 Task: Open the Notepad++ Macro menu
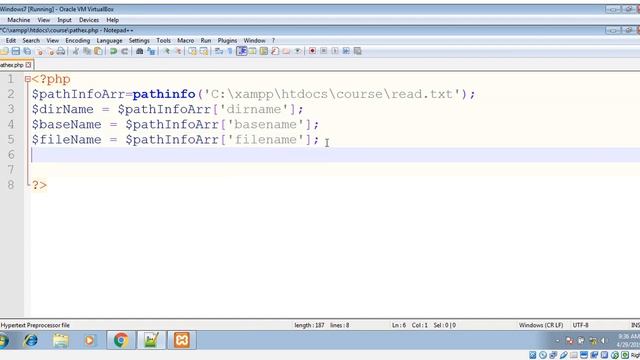[186, 40]
